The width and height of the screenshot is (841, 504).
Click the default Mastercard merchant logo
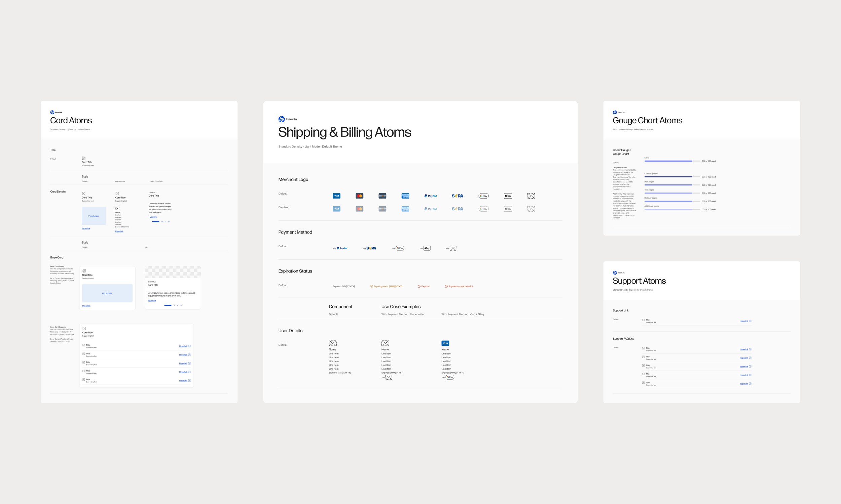pyautogui.click(x=359, y=196)
